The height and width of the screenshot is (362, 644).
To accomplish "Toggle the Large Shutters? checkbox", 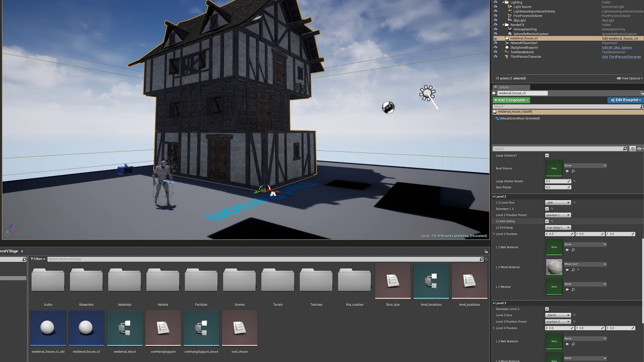I will pyautogui.click(x=547, y=155).
